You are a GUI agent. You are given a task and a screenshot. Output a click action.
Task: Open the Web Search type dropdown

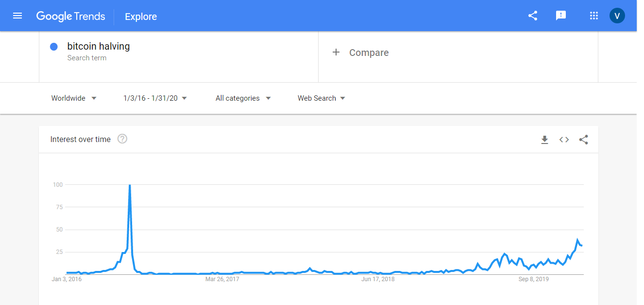click(x=322, y=98)
